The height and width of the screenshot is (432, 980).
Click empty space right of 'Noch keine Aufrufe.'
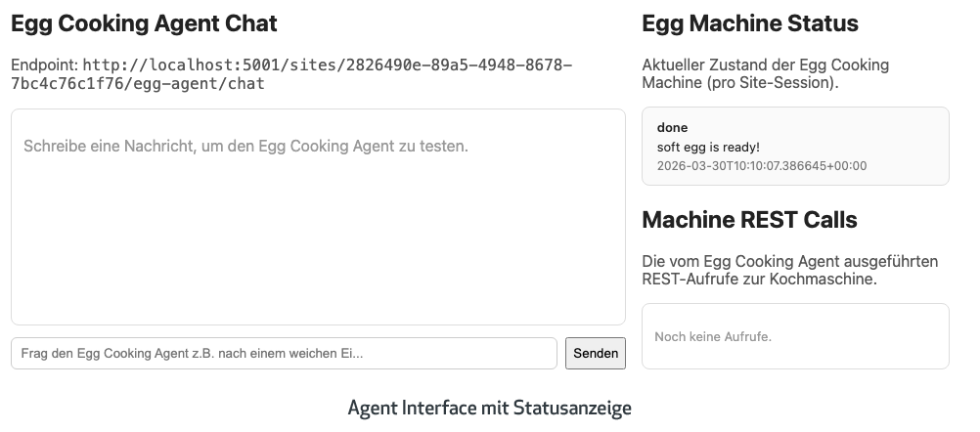click(861, 337)
